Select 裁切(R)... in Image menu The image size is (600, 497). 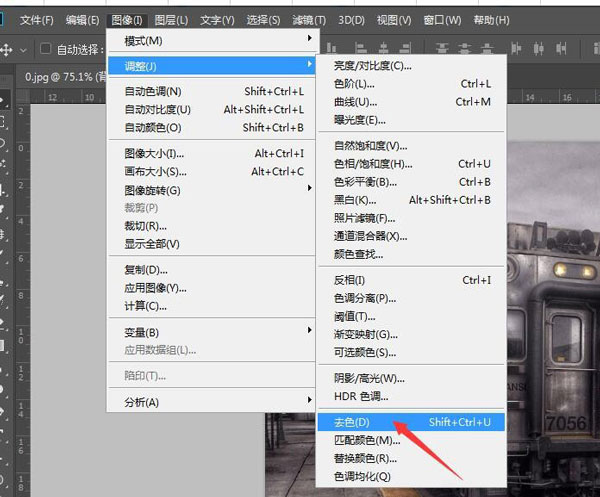point(212,226)
